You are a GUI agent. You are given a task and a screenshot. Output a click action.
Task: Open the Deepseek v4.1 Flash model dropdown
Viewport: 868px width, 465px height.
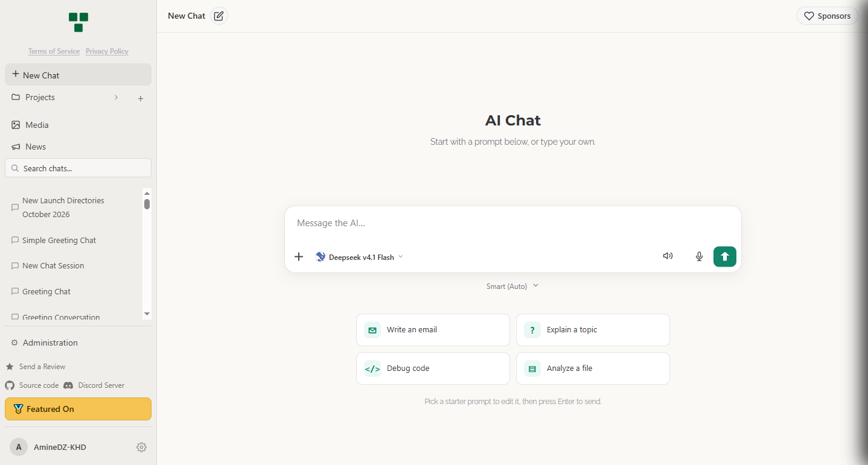[x=359, y=257]
